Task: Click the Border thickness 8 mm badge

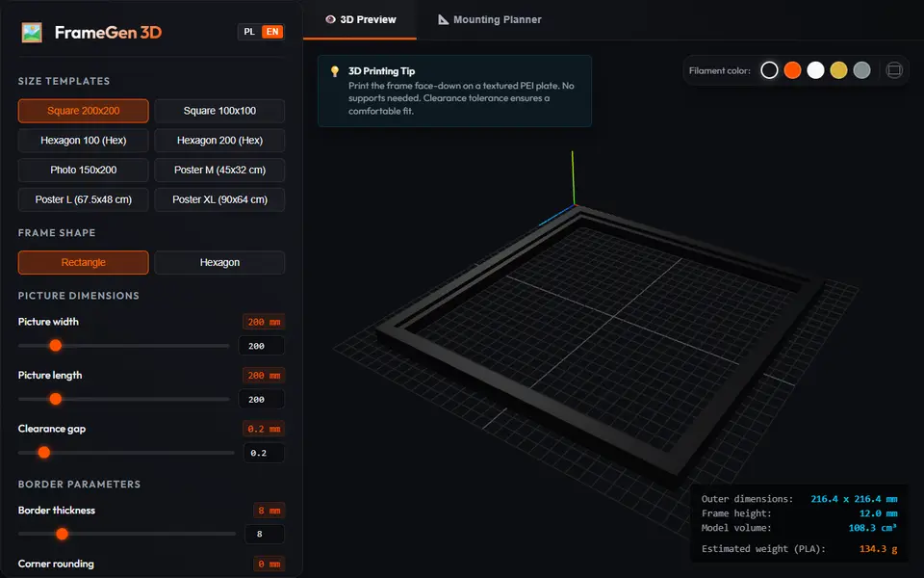Action: pos(269,511)
